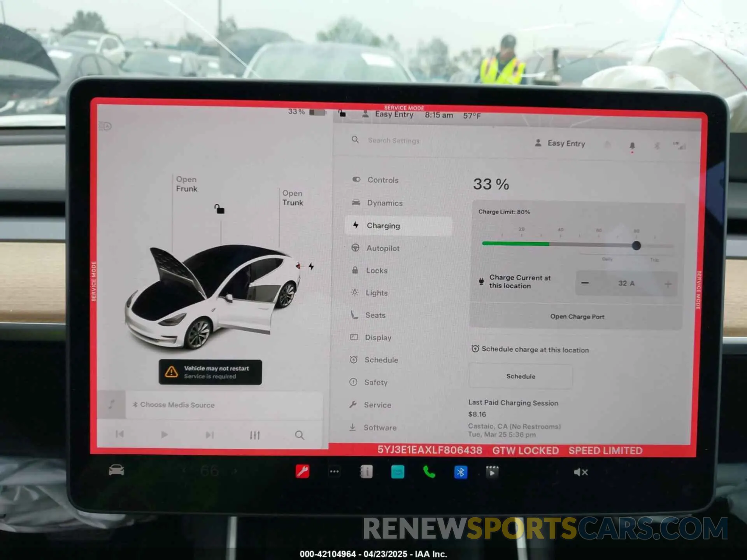The image size is (747, 560).
Task: Open the Display settings menu
Action: (x=371, y=338)
